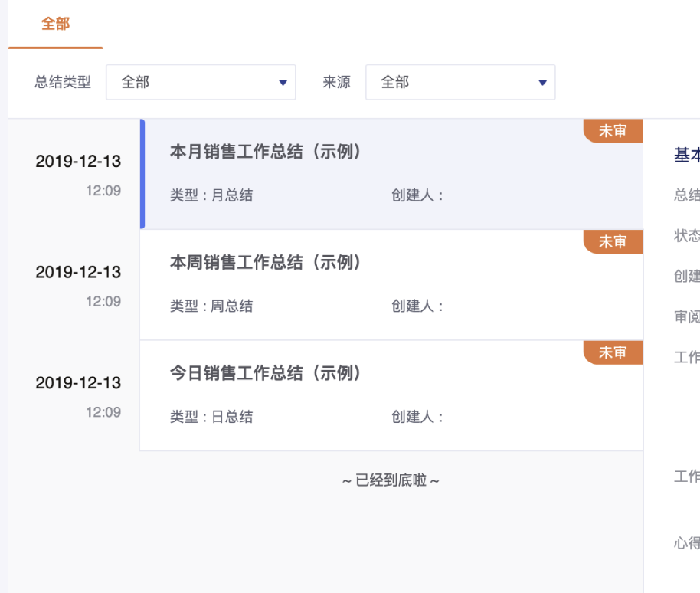The image size is (700, 593).
Task: Switch to the 全部 tab
Action: (55, 24)
